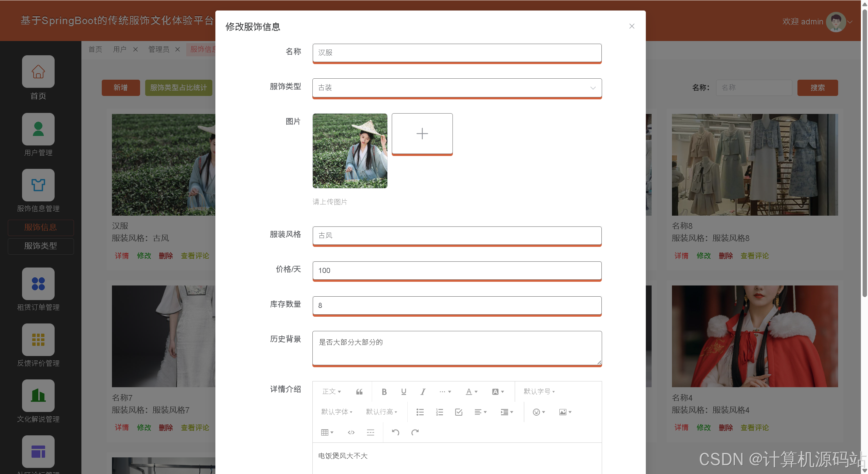Screen dimensions: 868x474
Task: Toggle italic formatting in the editor
Action: coord(423,392)
